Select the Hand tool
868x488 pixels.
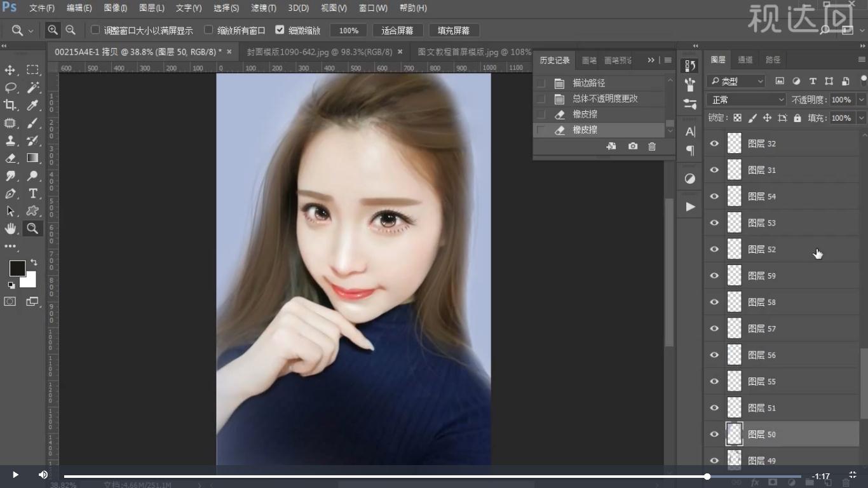[x=10, y=229]
